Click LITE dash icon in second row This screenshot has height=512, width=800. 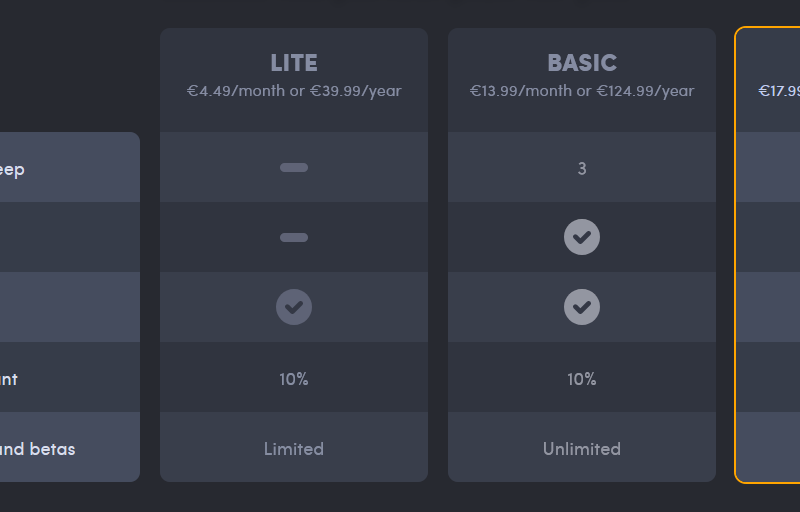[294, 237]
